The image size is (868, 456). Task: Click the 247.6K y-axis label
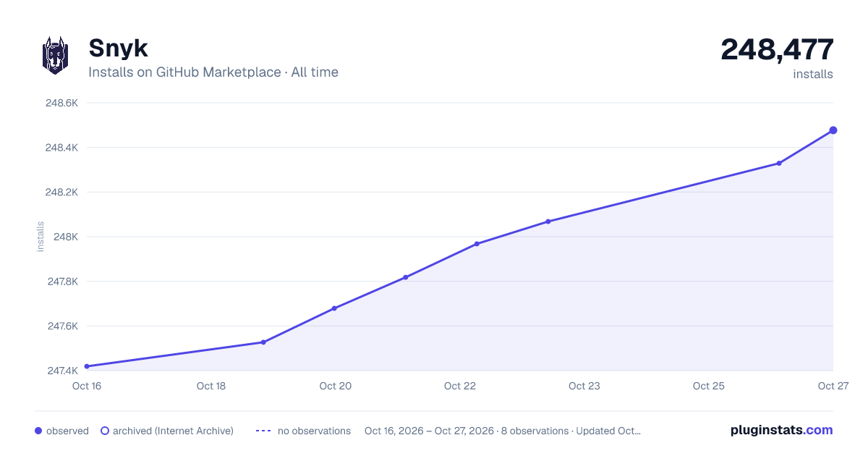pyautogui.click(x=61, y=326)
